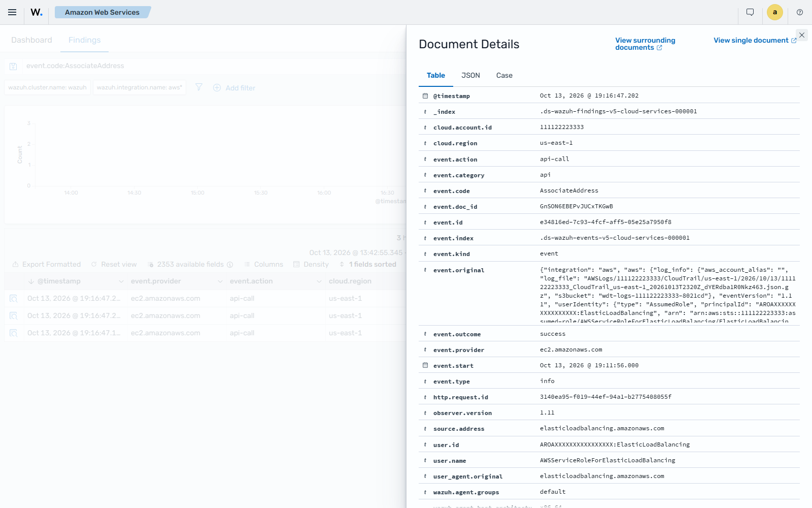Go to the Findings tab
Image resolution: width=812 pixels, height=508 pixels.
point(84,40)
